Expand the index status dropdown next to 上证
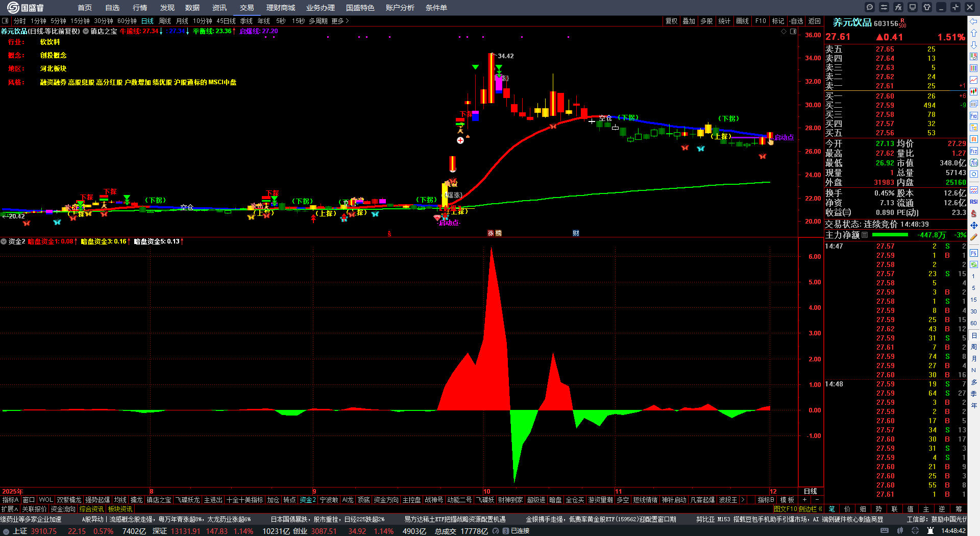This screenshot has height=536, width=980. click(x=6, y=531)
